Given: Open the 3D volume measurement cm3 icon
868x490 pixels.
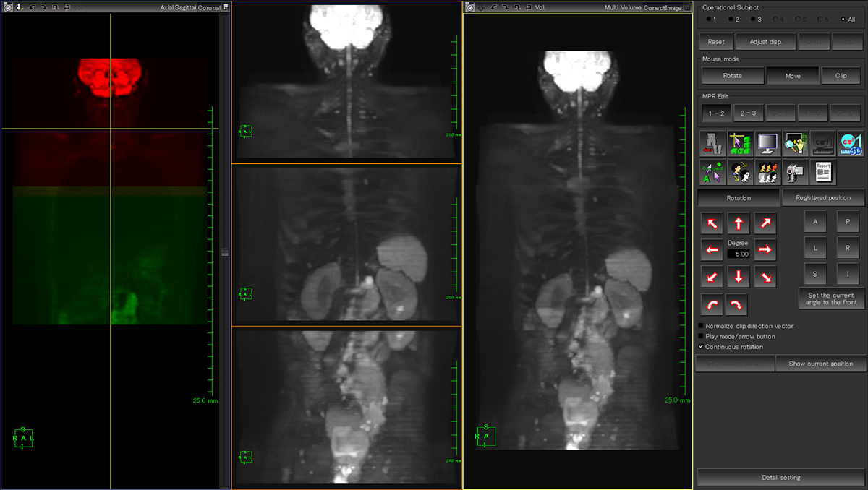Looking at the screenshot, I should coord(850,144).
